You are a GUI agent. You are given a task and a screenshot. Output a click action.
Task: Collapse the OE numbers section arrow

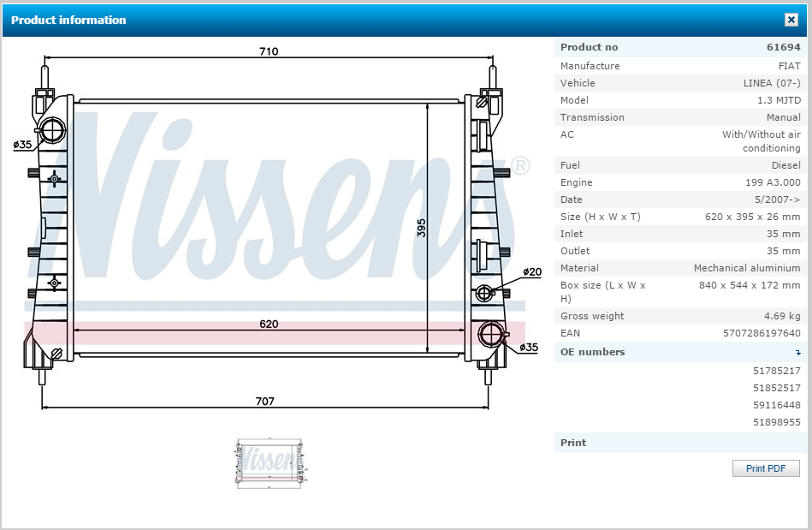click(798, 352)
